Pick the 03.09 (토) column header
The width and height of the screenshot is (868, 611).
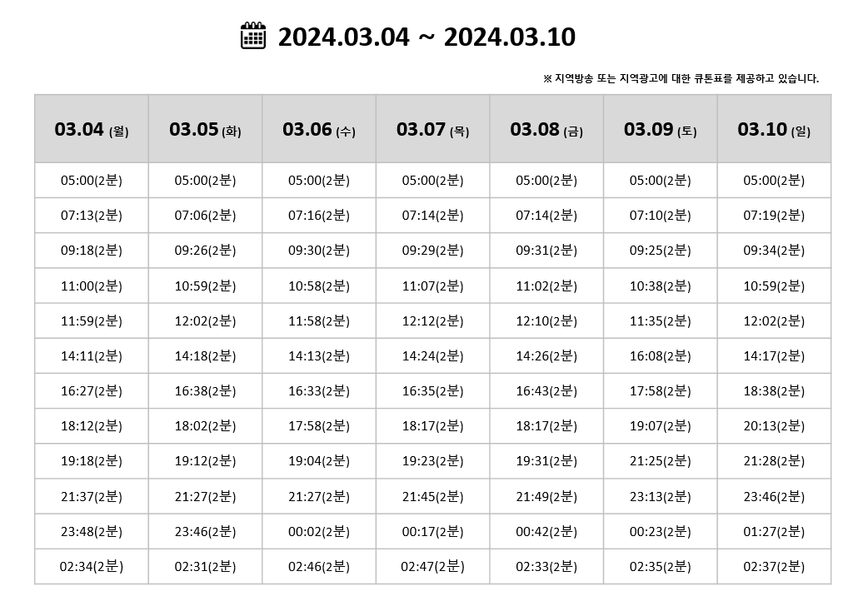coord(661,129)
